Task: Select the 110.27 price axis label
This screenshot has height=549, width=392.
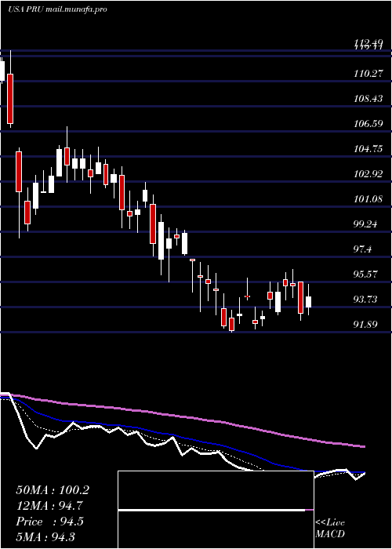Action: 368,74
